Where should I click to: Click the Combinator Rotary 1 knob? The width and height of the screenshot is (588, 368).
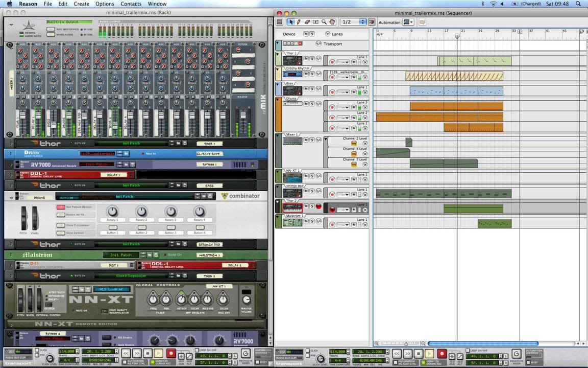click(x=112, y=212)
